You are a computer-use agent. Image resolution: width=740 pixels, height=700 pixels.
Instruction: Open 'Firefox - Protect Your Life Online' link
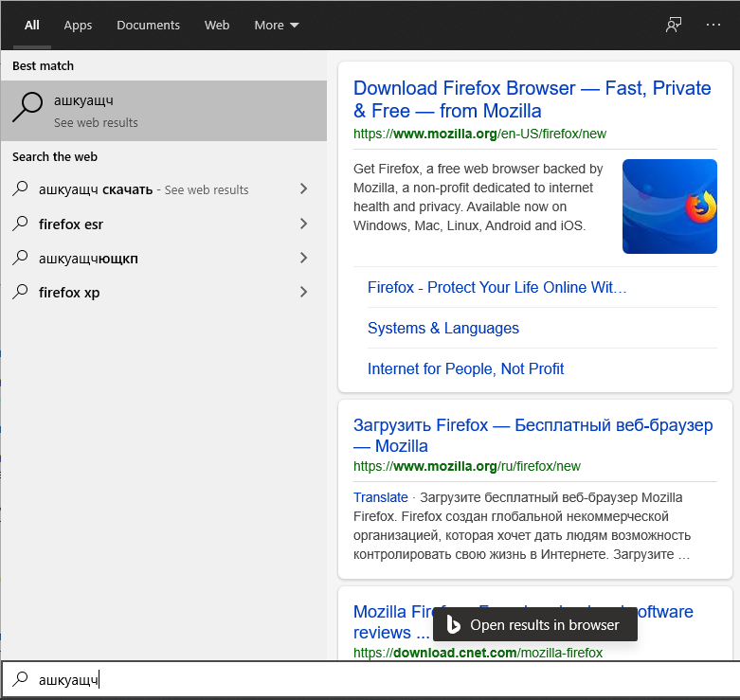496,287
